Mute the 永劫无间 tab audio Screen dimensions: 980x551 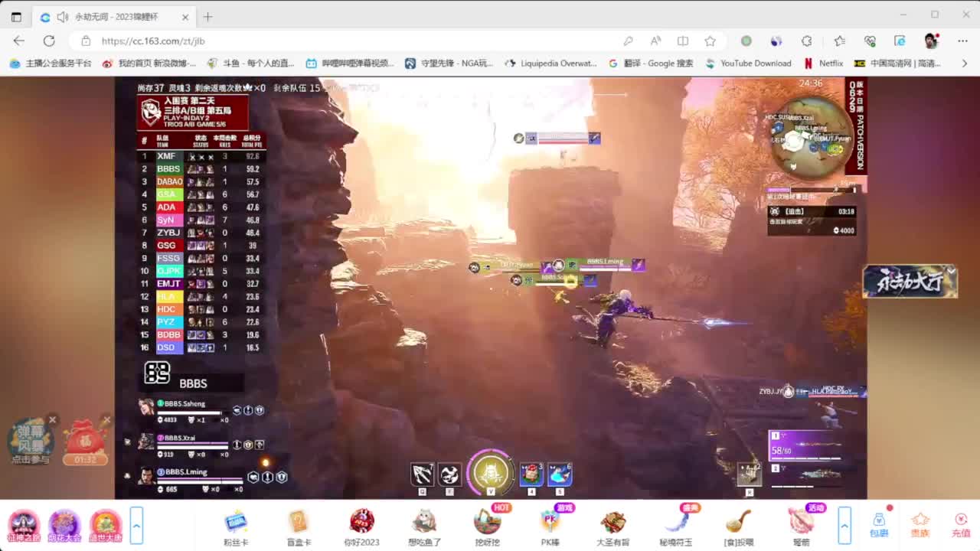coord(63,17)
